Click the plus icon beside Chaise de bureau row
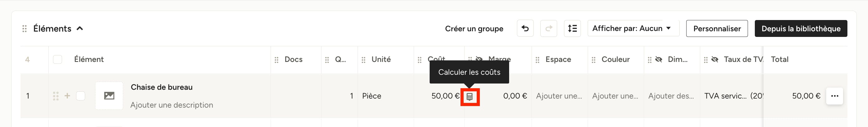Viewport: 868px width, 127px height. tap(67, 96)
